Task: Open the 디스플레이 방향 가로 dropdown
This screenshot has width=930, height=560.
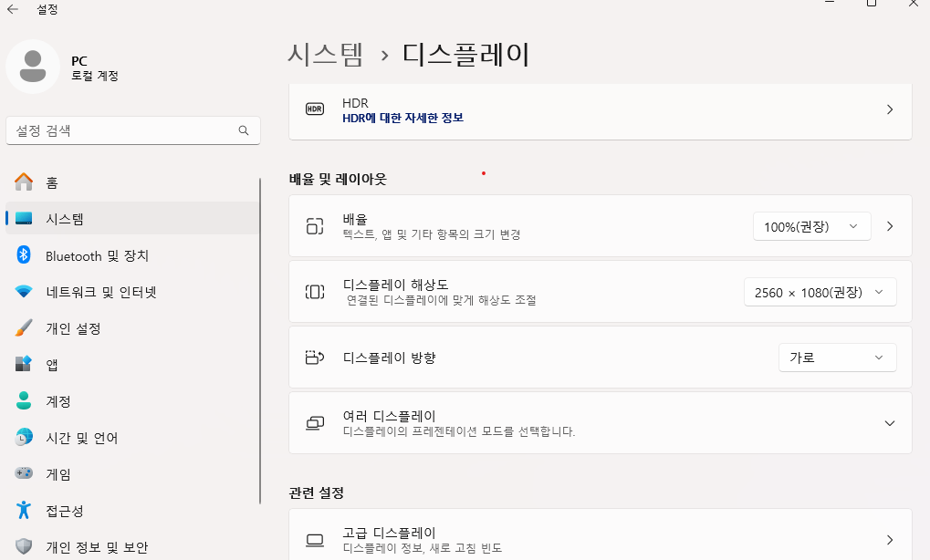Action: click(837, 358)
